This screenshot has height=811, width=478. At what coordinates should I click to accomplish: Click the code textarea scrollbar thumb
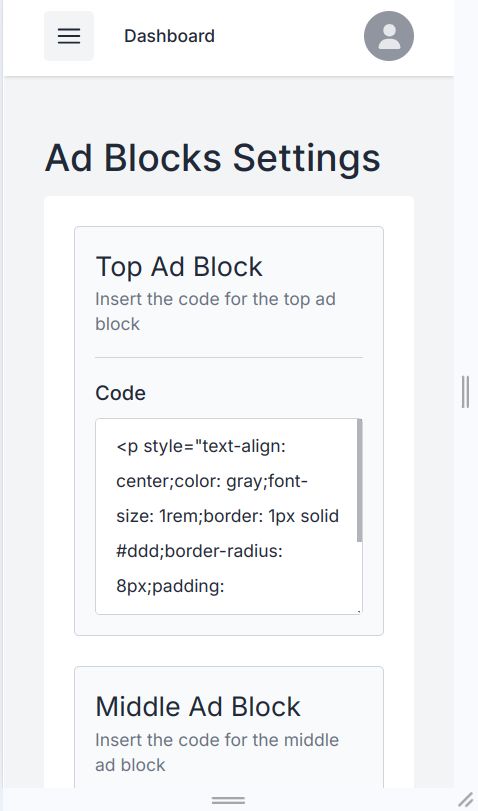point(360,480)
